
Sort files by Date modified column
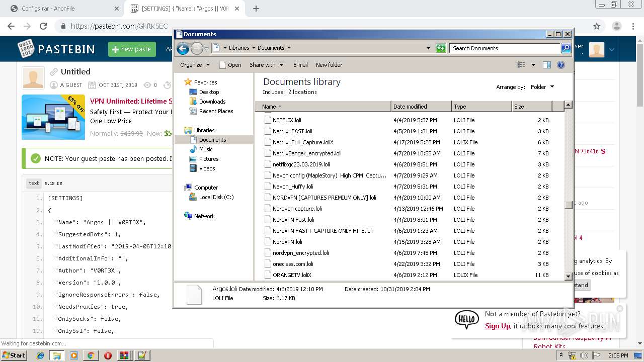click(421, 107)
